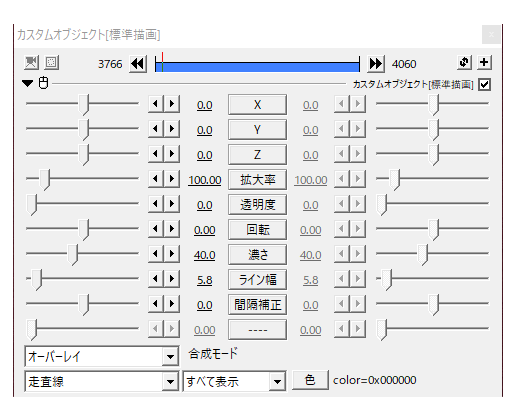Decrease X value with left arrow

click(x=156, y=104)
